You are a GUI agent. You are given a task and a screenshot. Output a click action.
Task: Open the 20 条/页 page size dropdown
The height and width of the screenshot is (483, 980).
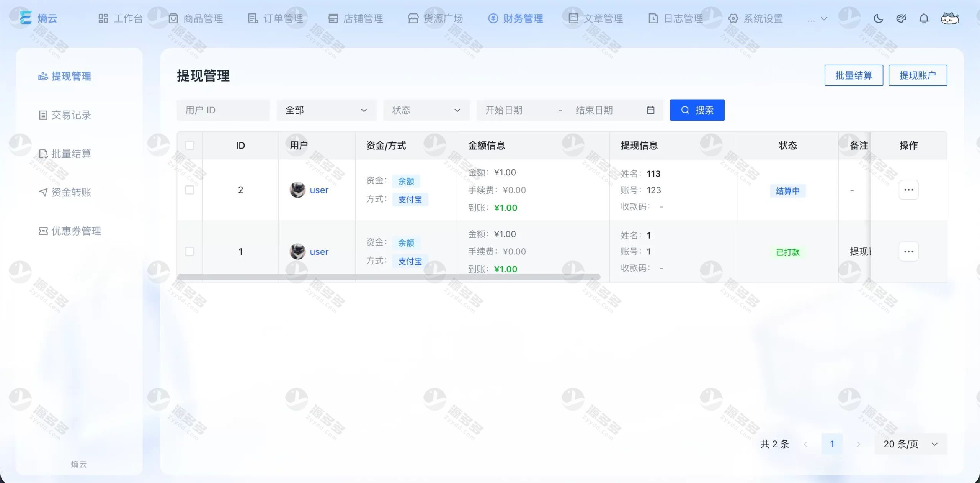(911, 444)
